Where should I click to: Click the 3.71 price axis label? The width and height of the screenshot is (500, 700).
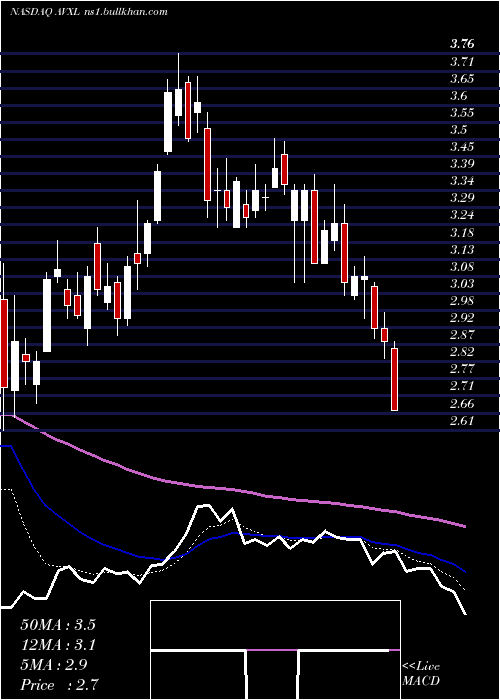462,61
